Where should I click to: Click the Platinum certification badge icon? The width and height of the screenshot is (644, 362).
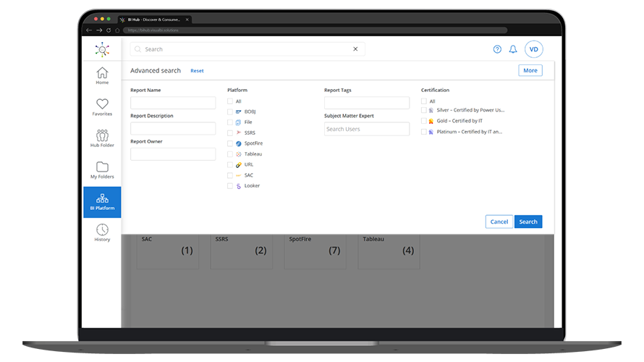tap(431, 132)
